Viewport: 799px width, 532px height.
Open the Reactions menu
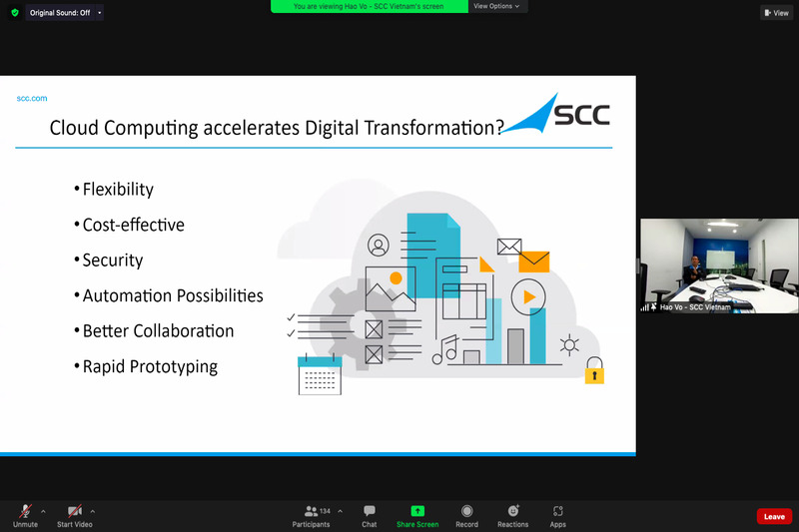513,516
